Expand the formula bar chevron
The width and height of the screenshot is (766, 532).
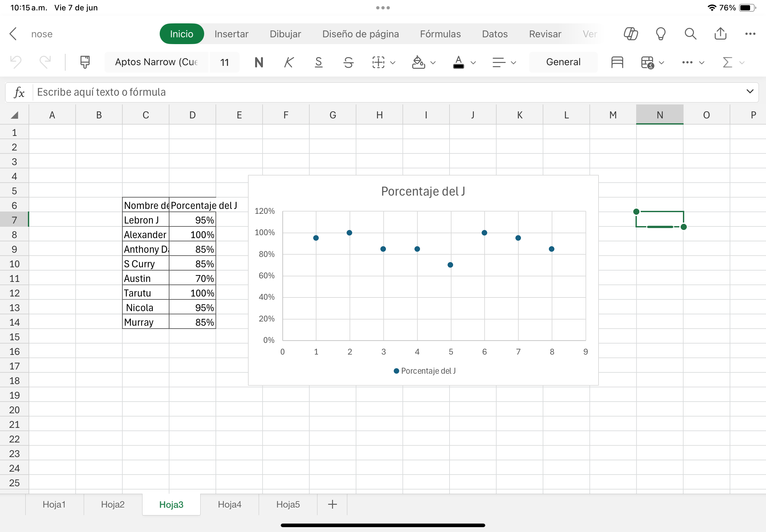750,91
